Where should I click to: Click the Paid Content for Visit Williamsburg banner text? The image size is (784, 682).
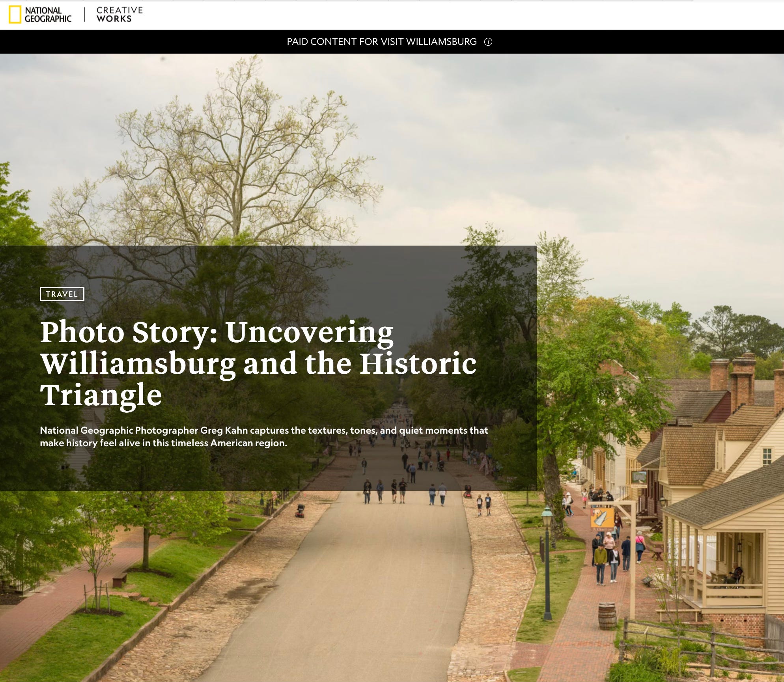[381, 42]
